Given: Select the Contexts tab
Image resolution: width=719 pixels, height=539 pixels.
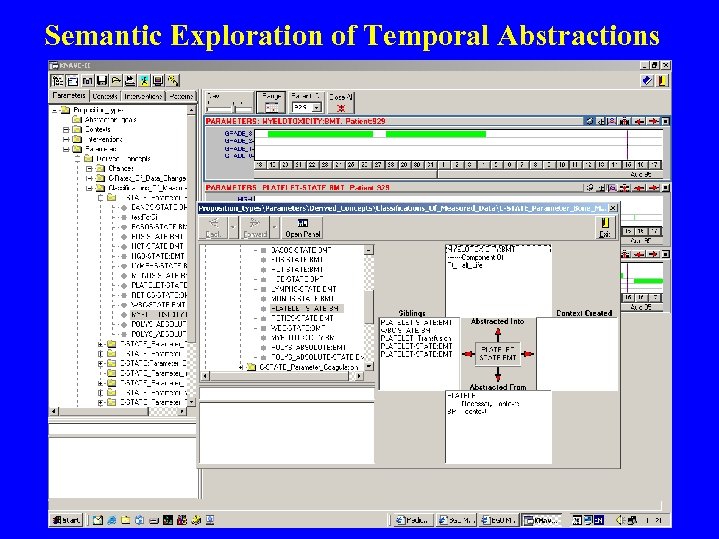Looking at the screenshot, I should point(105,96).
